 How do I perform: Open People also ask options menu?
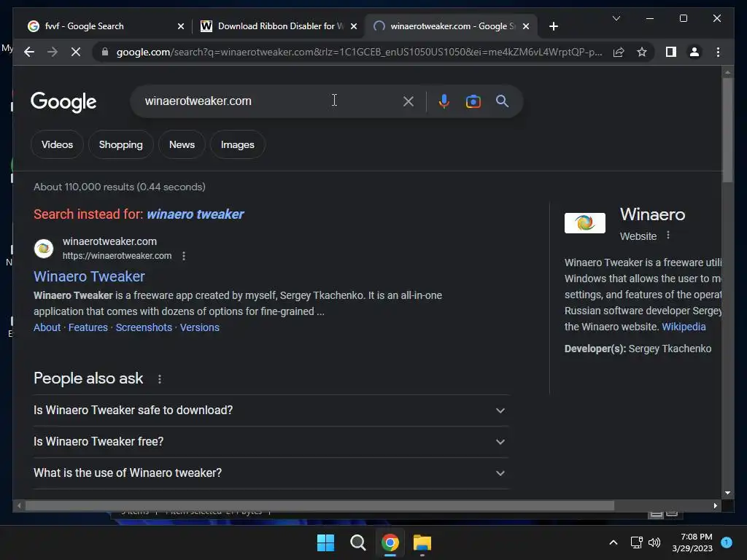tap(160, 379)
